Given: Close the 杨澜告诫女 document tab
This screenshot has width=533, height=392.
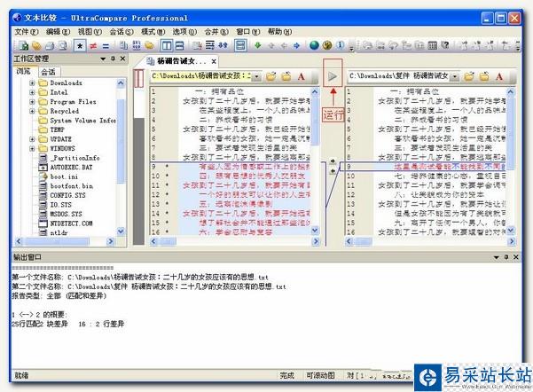Looking at the screenshot, I should 214,61.
